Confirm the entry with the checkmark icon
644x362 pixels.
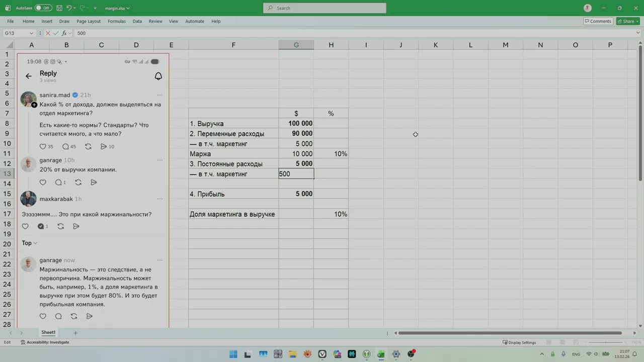tap(56, 33)
